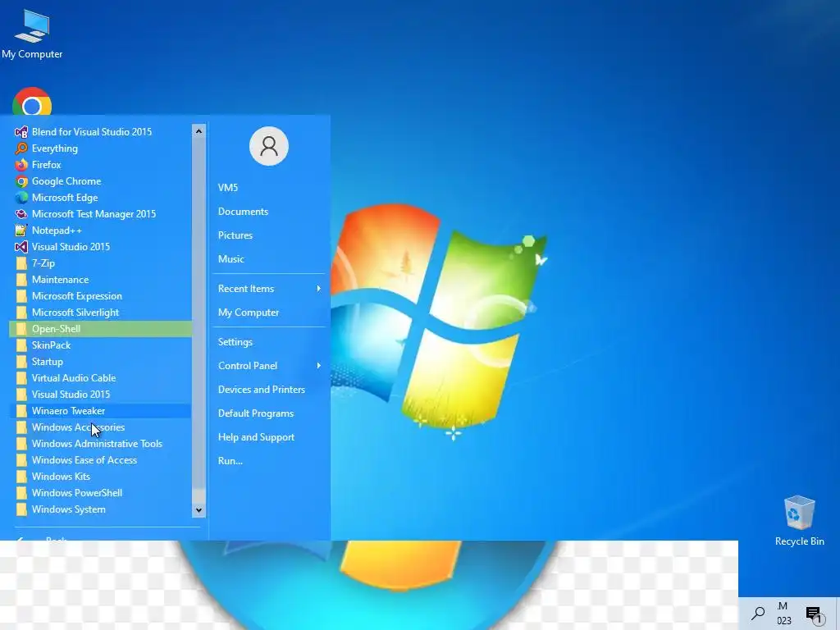Open Blend for Visual Studio 2015 icon
This screenshot has height=630, width=840.
(x=21, y=132)
